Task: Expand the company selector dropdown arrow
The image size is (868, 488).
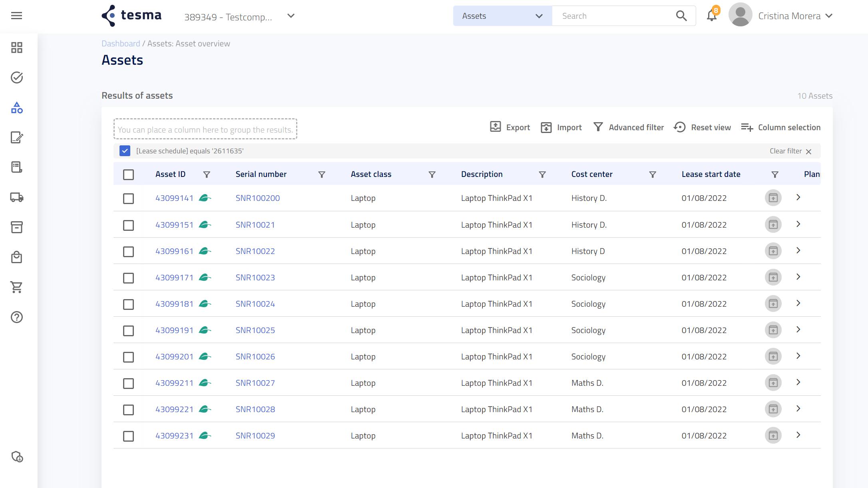Action: pyautogui.click(x=291, y=16)
